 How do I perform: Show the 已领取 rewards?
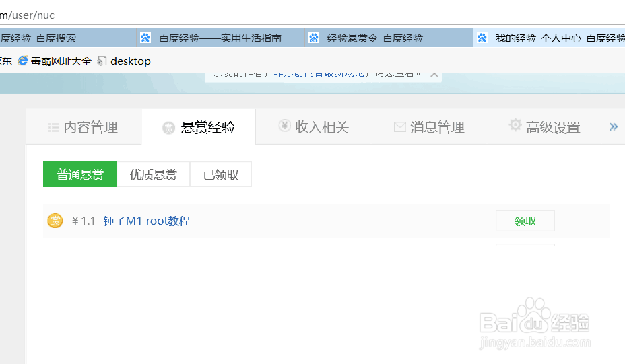pyautogui.click(x=221, y=174)
